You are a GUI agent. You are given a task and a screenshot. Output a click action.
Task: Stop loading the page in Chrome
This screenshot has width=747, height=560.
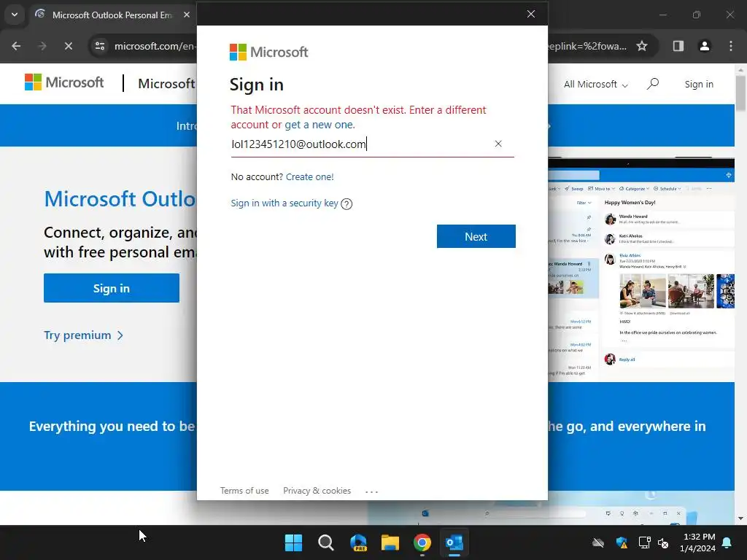coord(68,46)
